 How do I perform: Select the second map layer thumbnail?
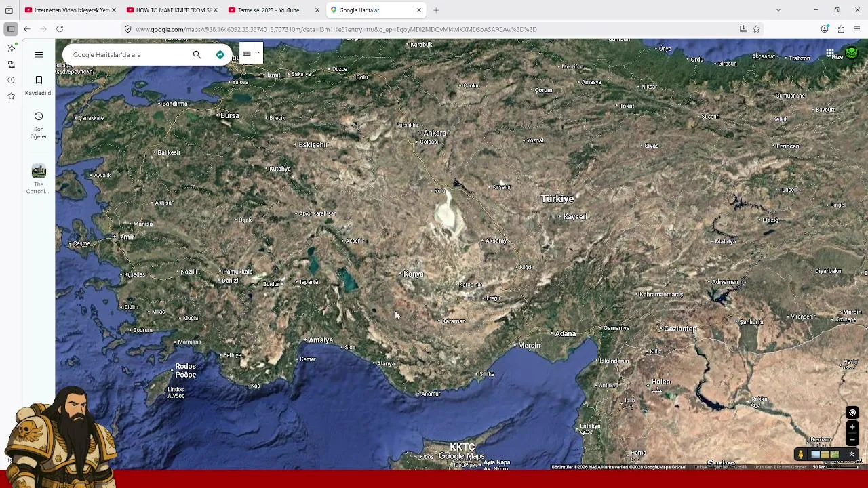pyautogui.click(x=825, y=454)
